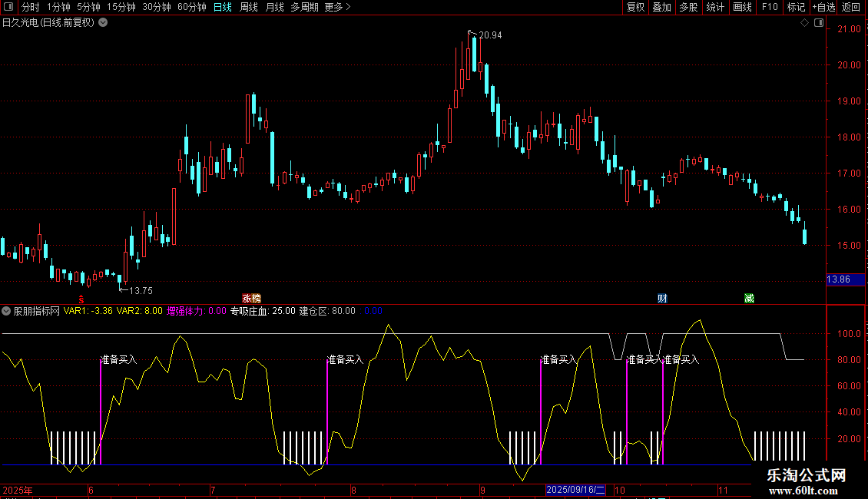Expand the 股朋指标网 indicator dropdown arrow

point(7,311)
